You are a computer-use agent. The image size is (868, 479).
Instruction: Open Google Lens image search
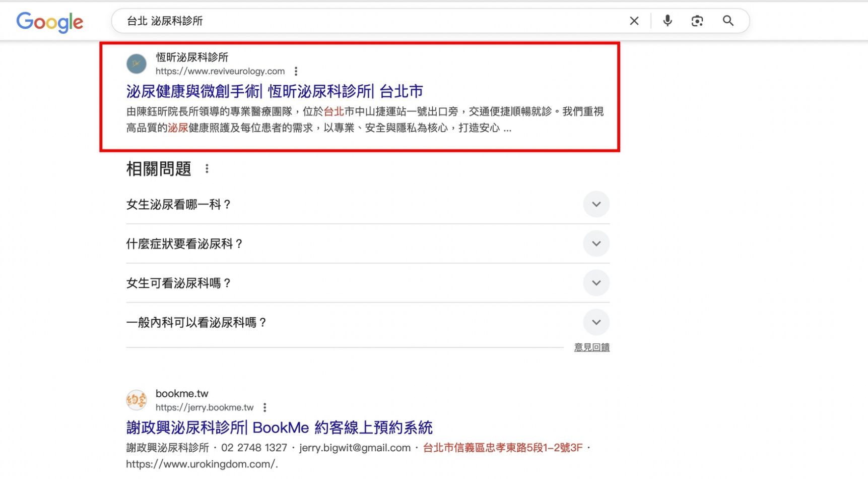point(697,21)
